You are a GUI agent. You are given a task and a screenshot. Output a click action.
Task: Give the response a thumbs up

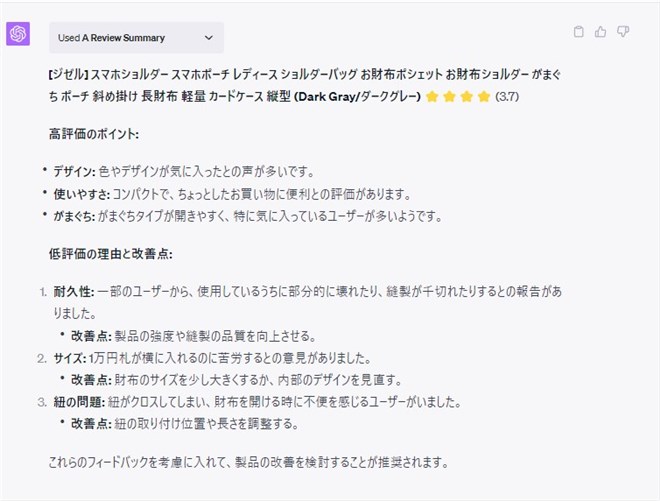point(601,32)
